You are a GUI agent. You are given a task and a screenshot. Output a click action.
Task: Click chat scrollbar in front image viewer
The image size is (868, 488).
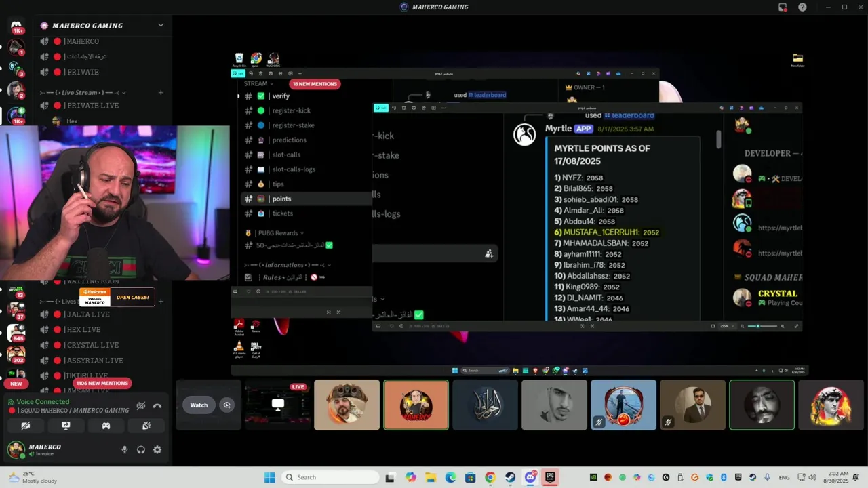click(x=718, y=139)
